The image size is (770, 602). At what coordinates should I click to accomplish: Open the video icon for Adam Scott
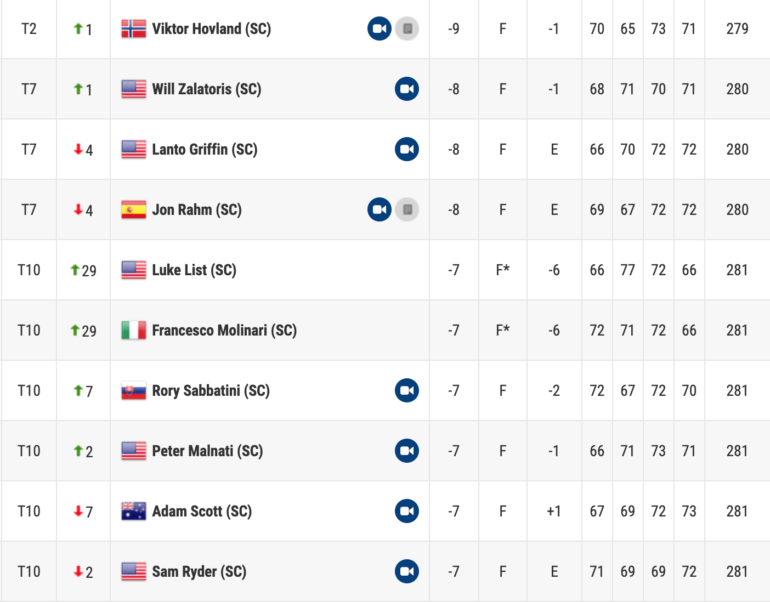tap(406, 511)
